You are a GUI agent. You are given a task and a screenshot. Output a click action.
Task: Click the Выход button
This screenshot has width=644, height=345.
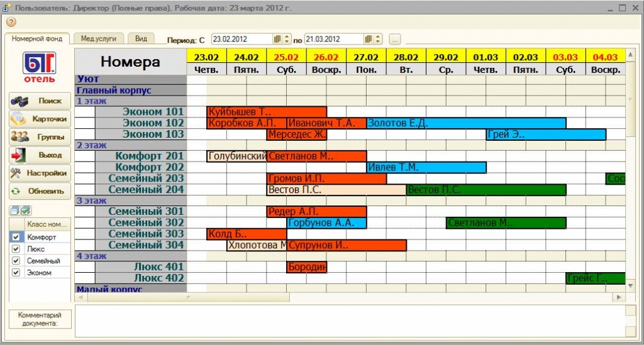click(x=40, y=155)
